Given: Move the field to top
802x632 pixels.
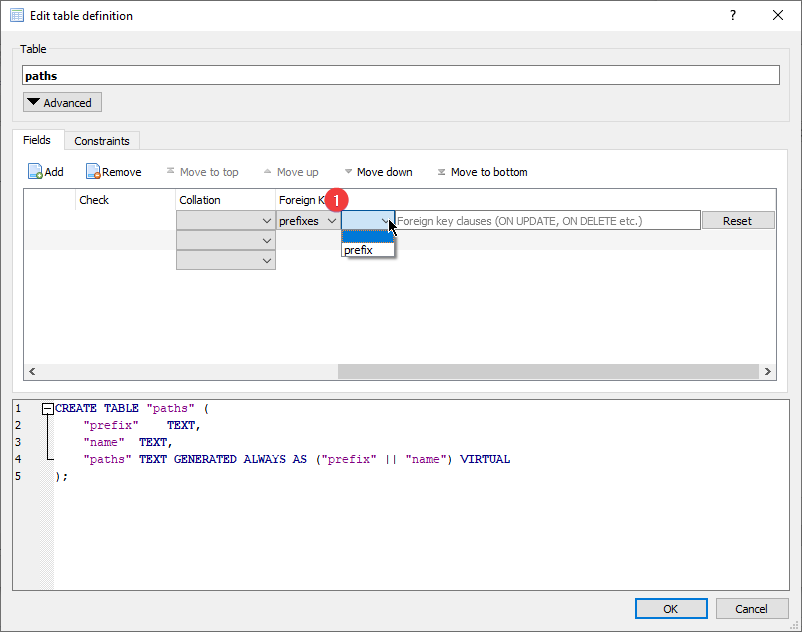Looking at the screenshot, I should 203,171.
